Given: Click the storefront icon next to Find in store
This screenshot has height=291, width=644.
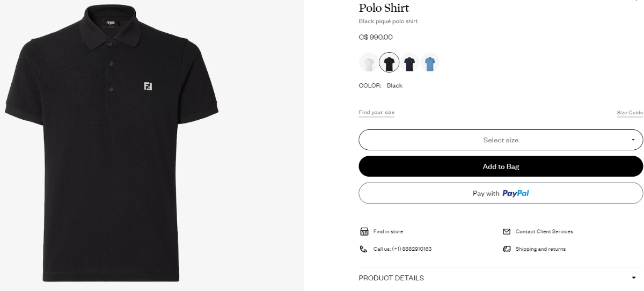Looking at the screenshot, I should pos(364,231).
